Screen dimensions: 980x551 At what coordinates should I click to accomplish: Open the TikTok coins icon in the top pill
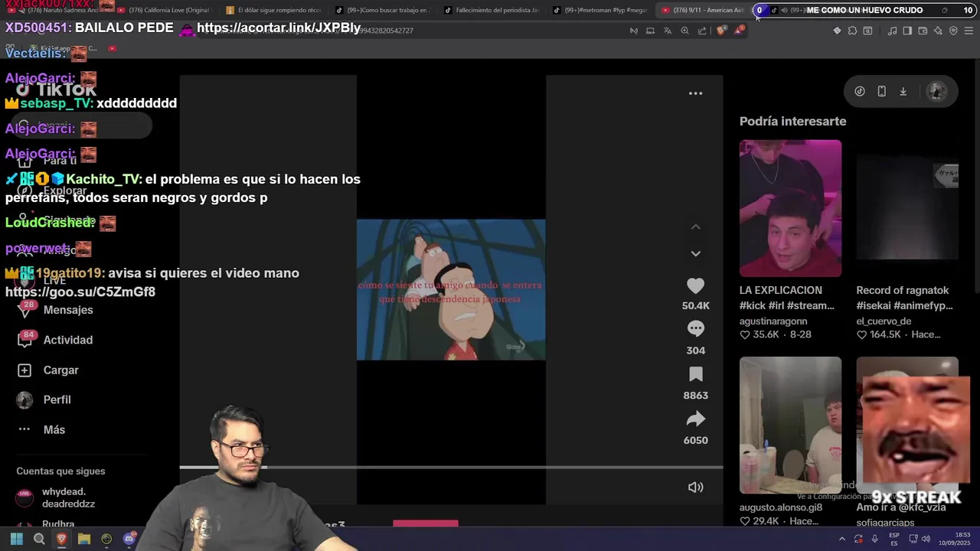[x=860, y=91]
